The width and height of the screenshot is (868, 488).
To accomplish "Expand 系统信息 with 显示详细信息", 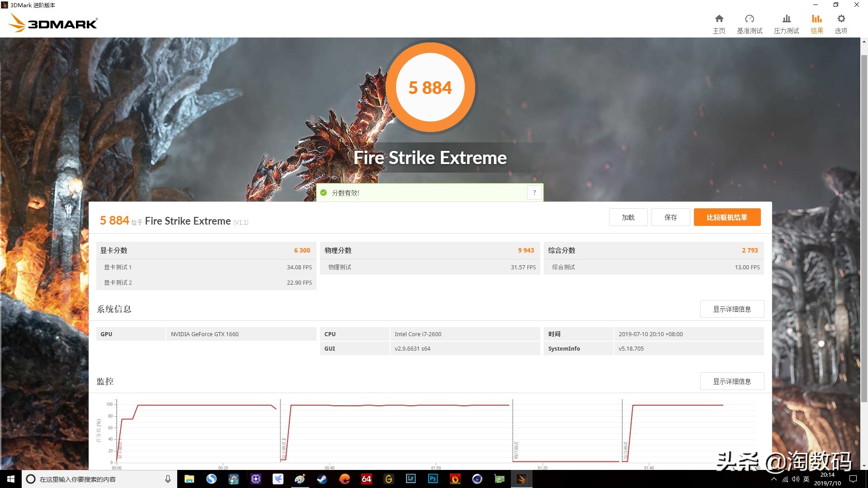I will 732,309.
